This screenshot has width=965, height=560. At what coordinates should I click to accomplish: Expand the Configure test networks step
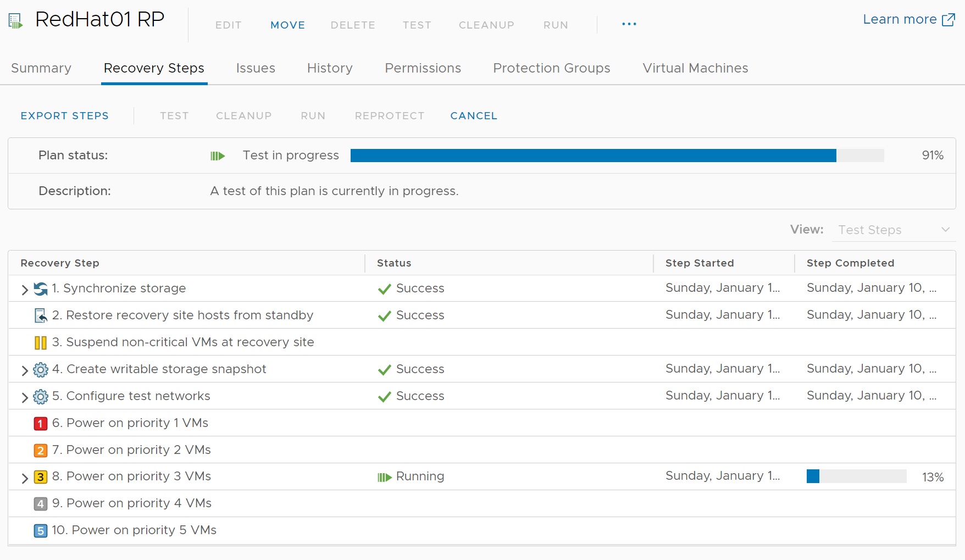tap(24, 397)
